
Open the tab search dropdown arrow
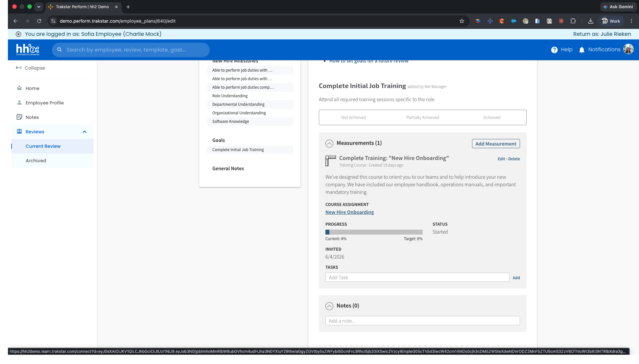pyautogui.click(x=39, y=7)
